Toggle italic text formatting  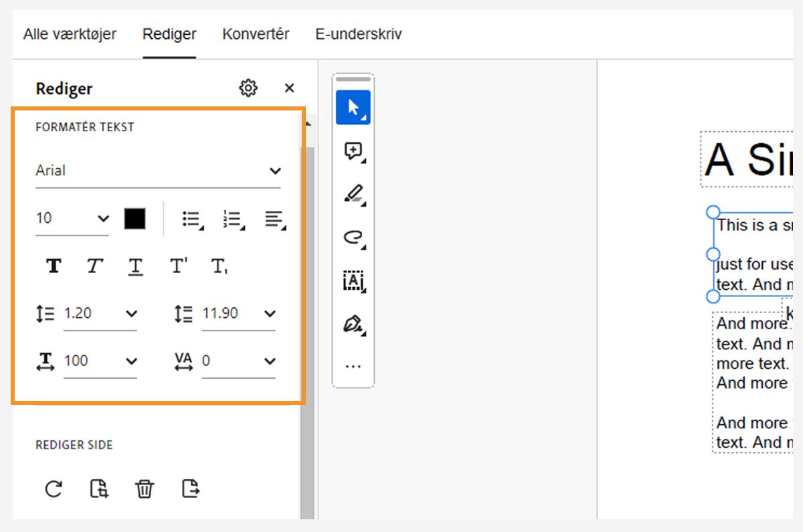94,266
